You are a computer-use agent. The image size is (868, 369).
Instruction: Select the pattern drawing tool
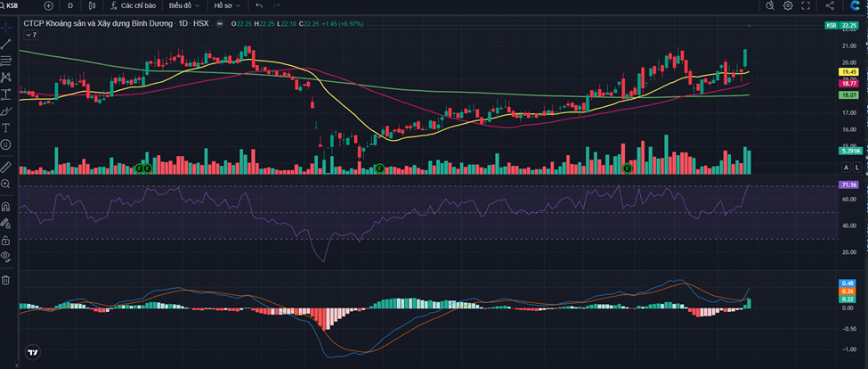5,78
